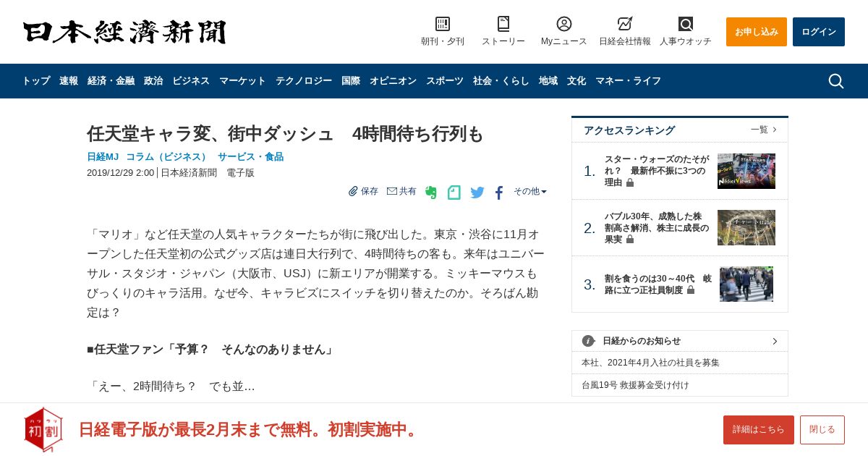Viewport: 868px width, 456px height.
Task: Open the second ranking article thumbnail
Action: [x=746, y=227]
